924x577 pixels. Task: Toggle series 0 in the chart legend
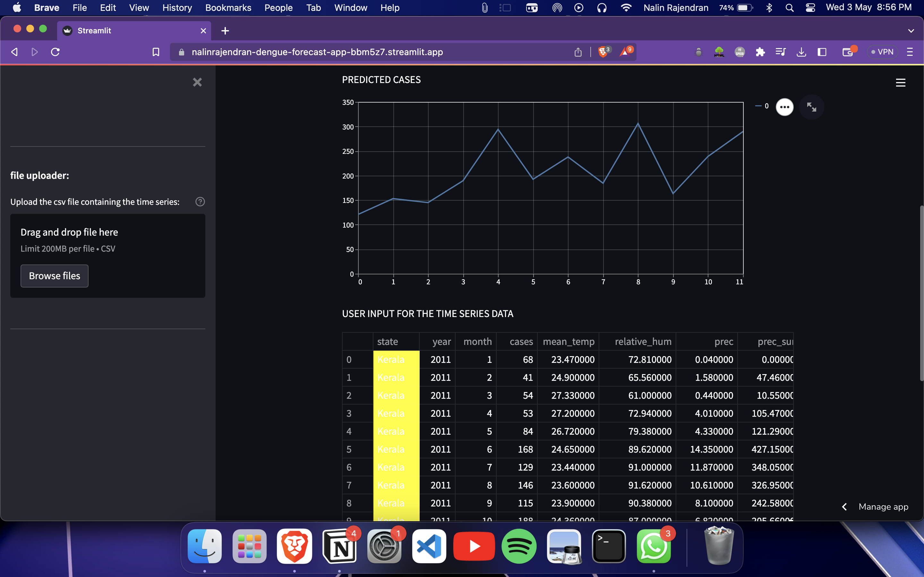tap(762, 106)
